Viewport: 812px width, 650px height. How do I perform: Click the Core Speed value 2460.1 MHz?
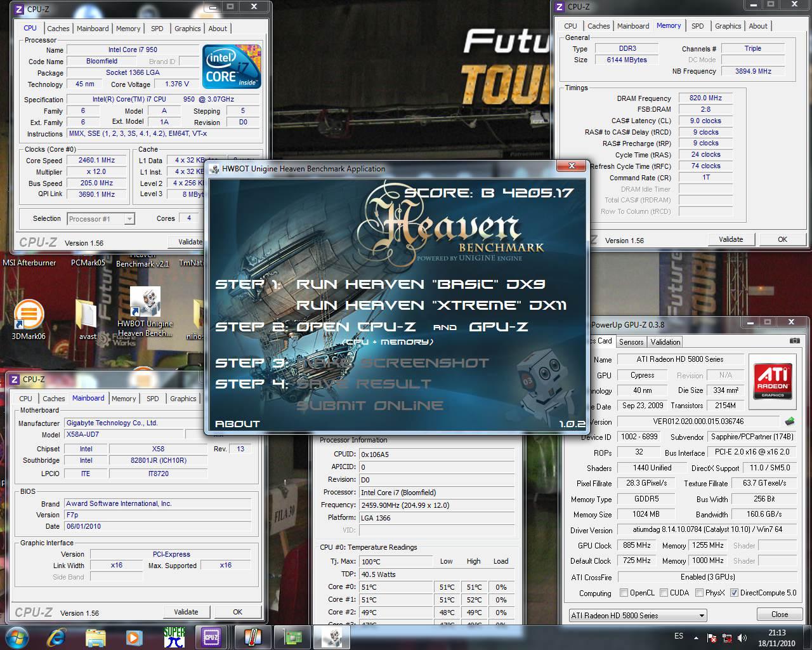point(96,161)
